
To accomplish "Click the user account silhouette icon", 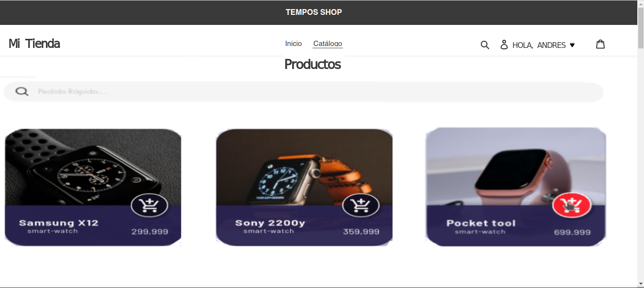I will 504,45.
